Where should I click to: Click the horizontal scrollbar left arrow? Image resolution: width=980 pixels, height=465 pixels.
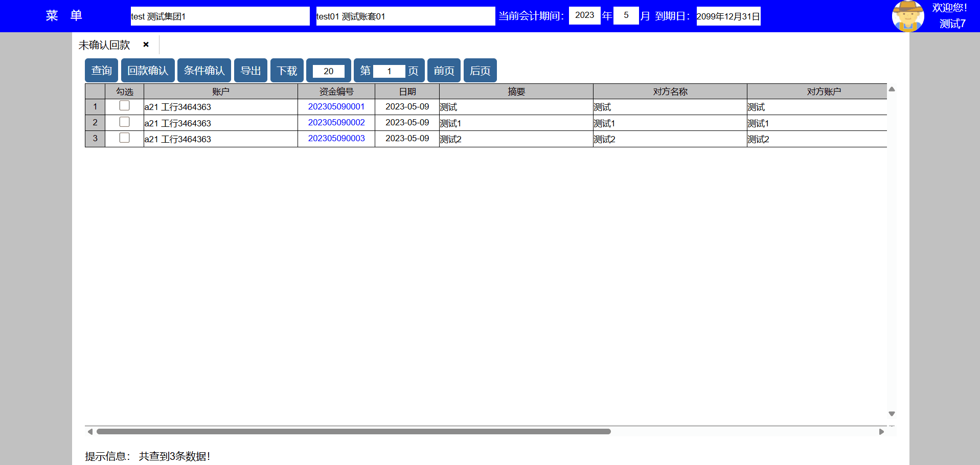(90, 431)
